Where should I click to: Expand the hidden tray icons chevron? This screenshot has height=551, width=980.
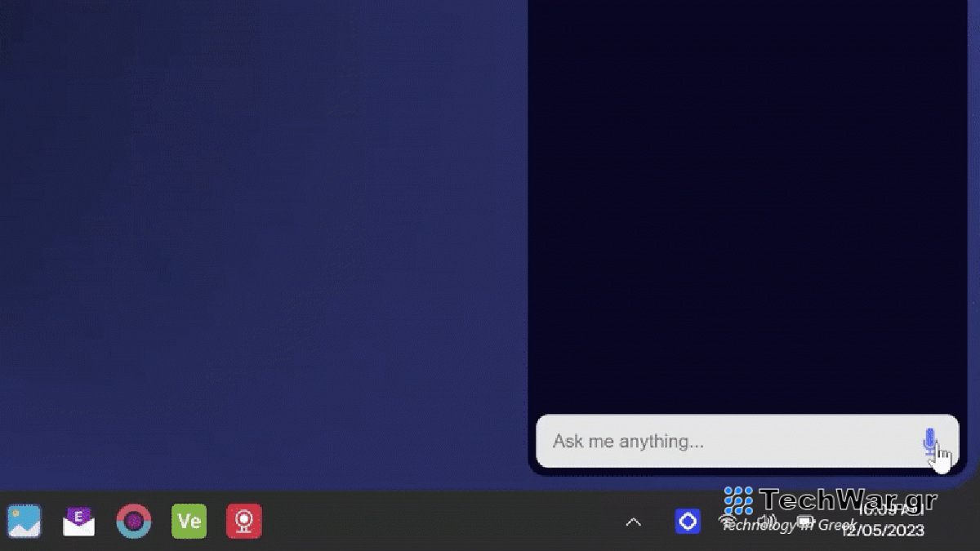pyautogui.click(x=632, y=520)
